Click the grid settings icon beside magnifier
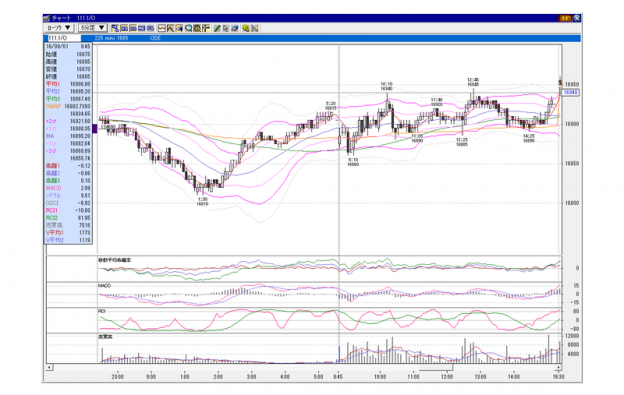This screenshot has height=395, width=624. coord(197,28)
